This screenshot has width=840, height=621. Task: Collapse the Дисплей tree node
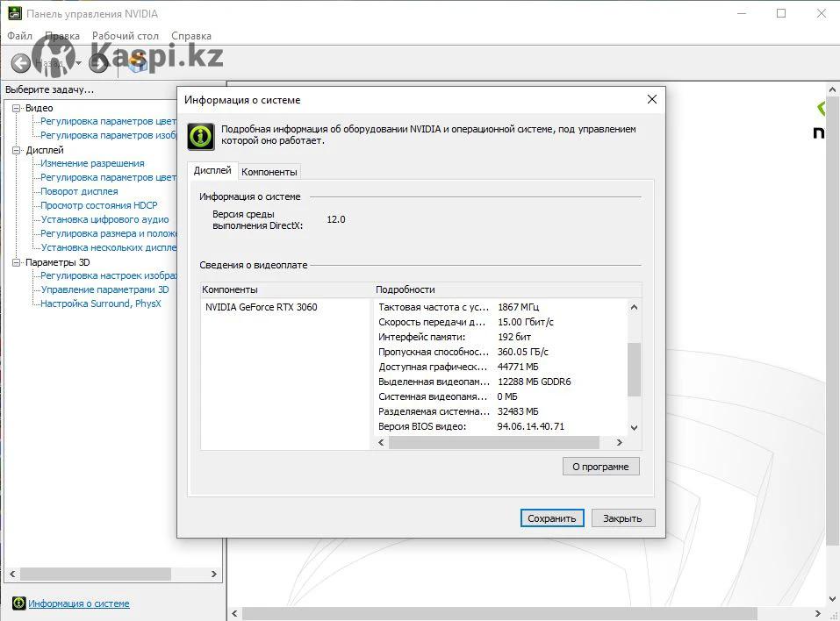point(16,151)
